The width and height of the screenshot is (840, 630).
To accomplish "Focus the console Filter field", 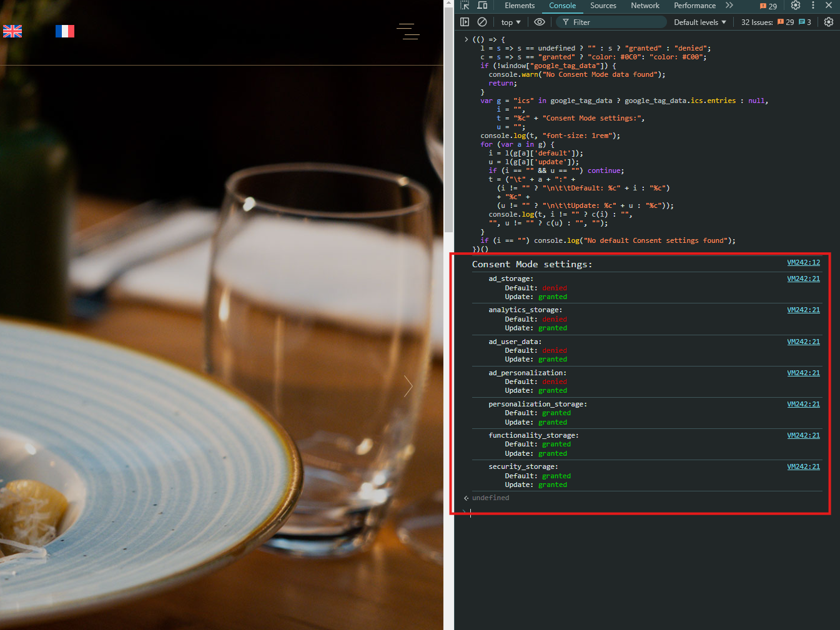I will click(611, 22).
